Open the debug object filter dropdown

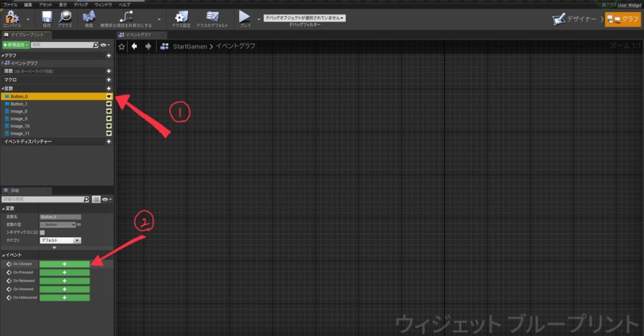click(x=304, y=18)
